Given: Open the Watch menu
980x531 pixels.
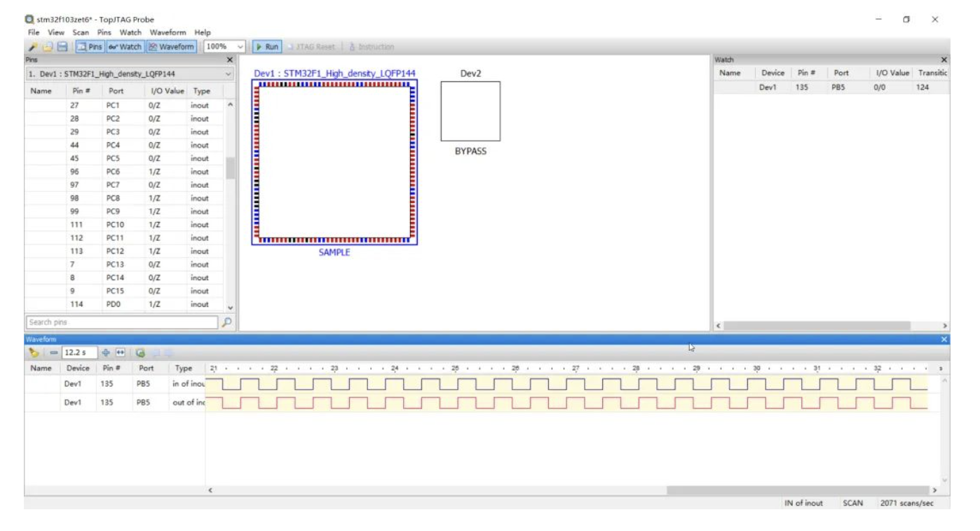Looking at the screenshot, I should click(130, 32).
